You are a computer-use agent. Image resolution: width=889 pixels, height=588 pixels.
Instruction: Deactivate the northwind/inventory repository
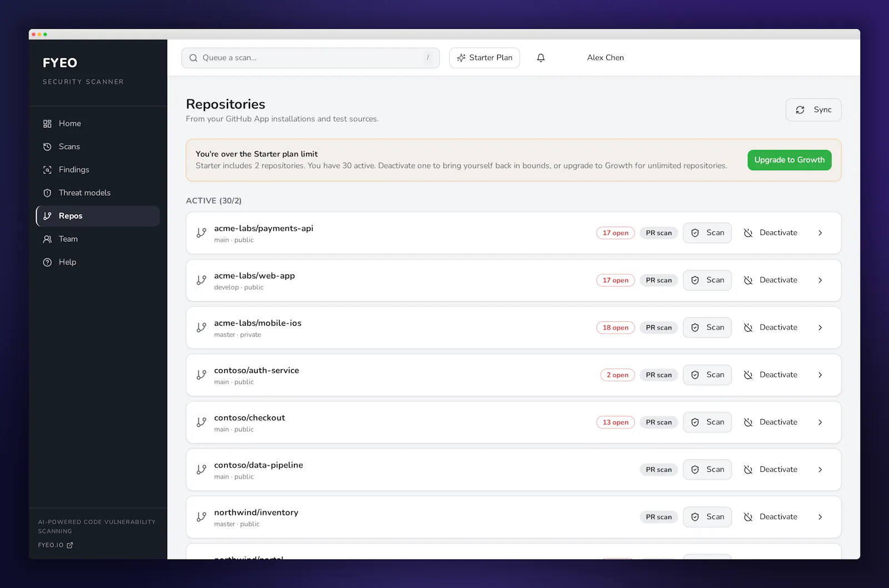(771, 517)
